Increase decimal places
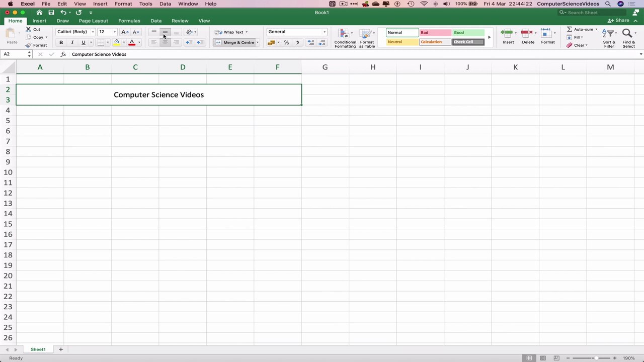This screenshot has height=362, width=644. [311, 43]
